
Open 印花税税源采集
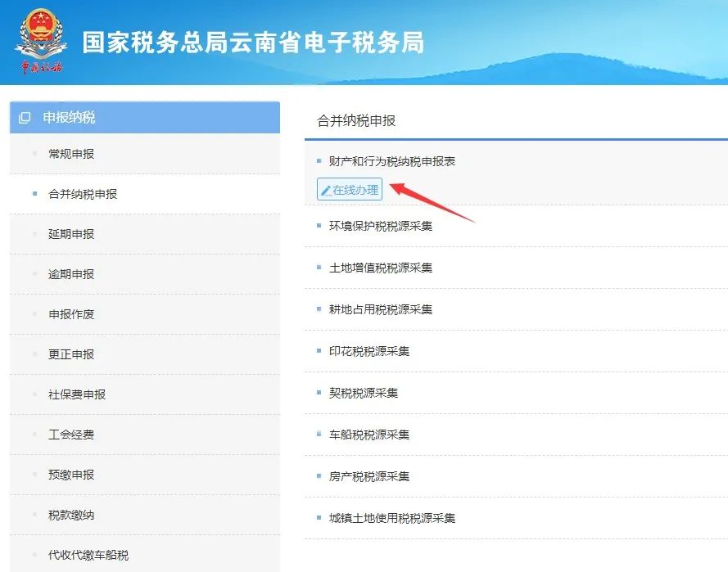pos(369,351)
